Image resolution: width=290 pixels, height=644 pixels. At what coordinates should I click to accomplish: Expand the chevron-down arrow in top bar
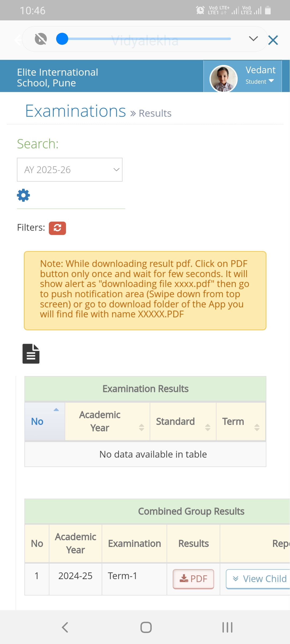tap(253, 39)
